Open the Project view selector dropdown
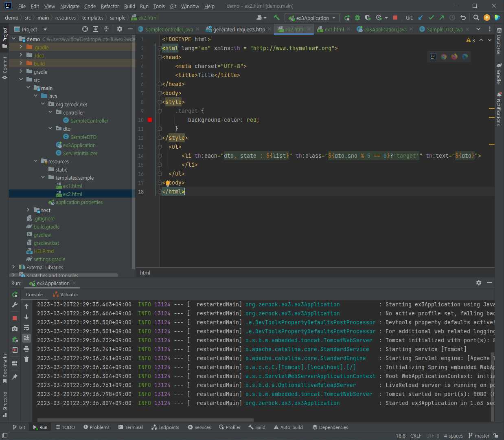The width and height of the screenshot is (504, 440). point(31,29)
